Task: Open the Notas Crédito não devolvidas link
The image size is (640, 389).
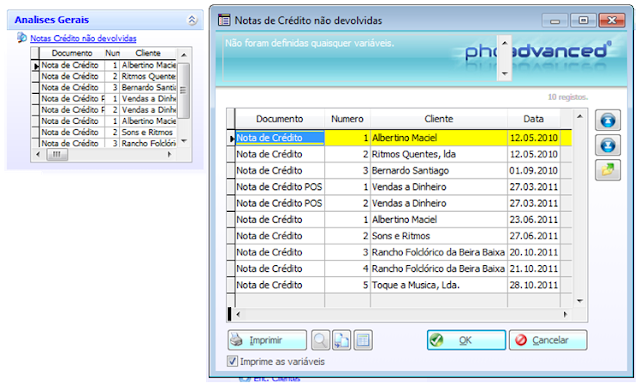Action: point(83,38)
